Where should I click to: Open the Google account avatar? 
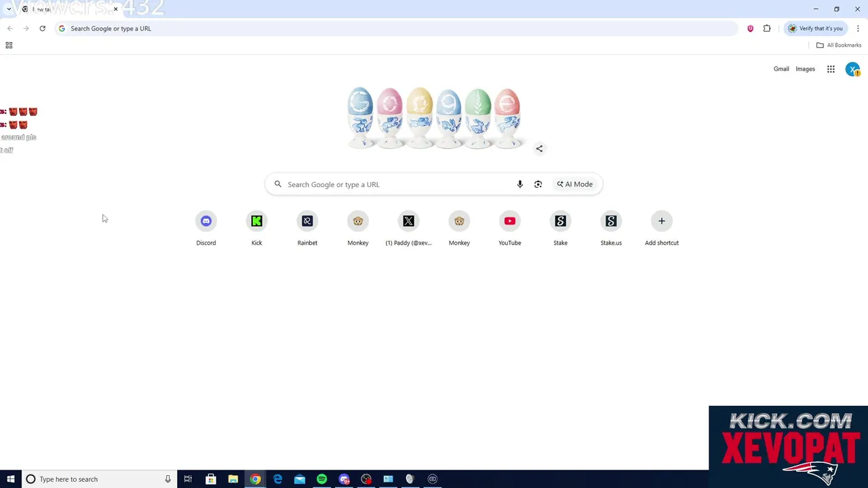(x=852, y=69)
